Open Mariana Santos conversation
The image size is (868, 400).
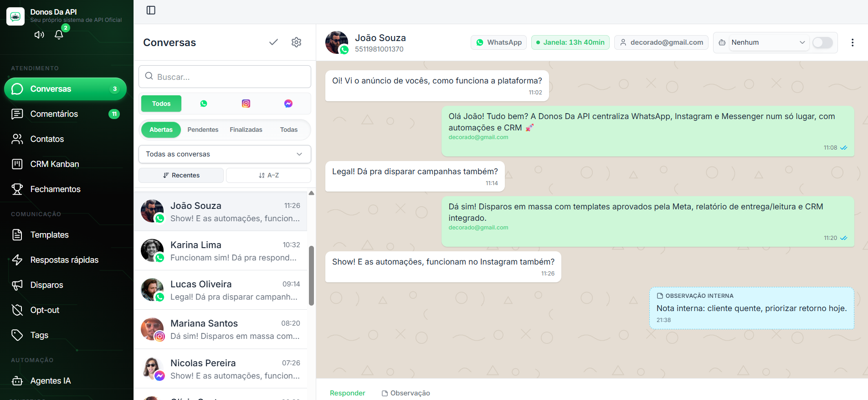pos(221,329)
